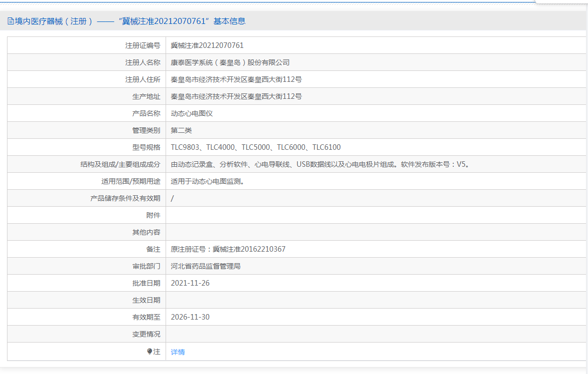The width and height of the screenshot is (588, 374).
Task: Click the original registration number in 备注 row
Action: [228, 249]
